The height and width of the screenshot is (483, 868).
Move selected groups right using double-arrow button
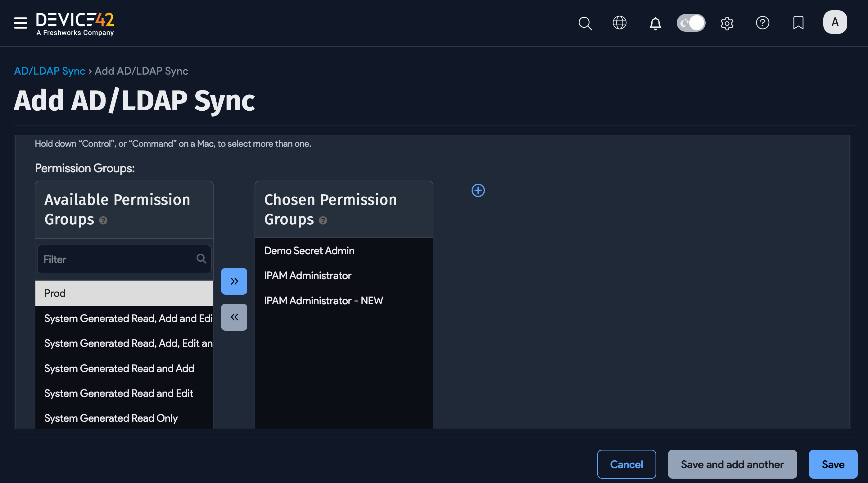pyautogui.click(x=234, y=281)
